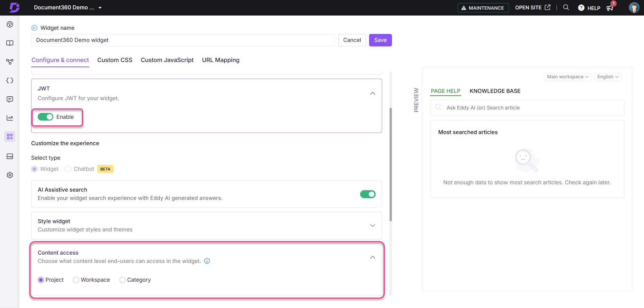The image size is (644, 308).
Task: Switch to Configure & connect tab
Action: coord(60,60)
